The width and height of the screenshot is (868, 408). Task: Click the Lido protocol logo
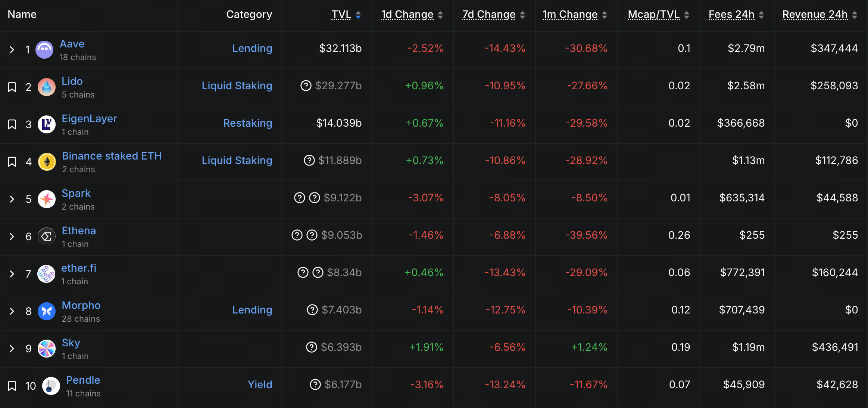[x=47, y=87]
